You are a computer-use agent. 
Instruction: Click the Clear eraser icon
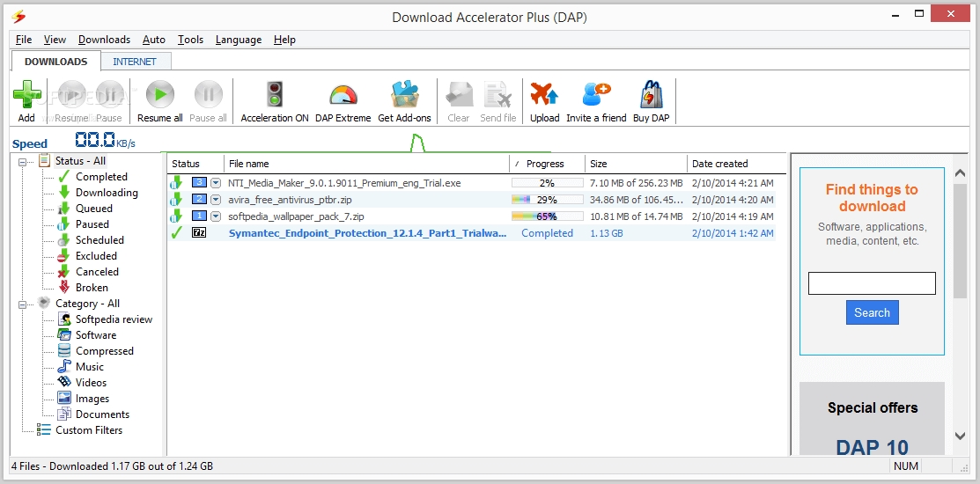(458, 96)
